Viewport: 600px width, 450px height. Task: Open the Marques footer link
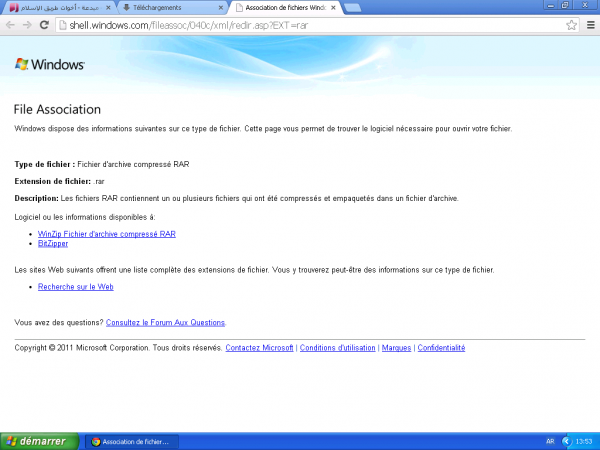click(x=396, y=348)
